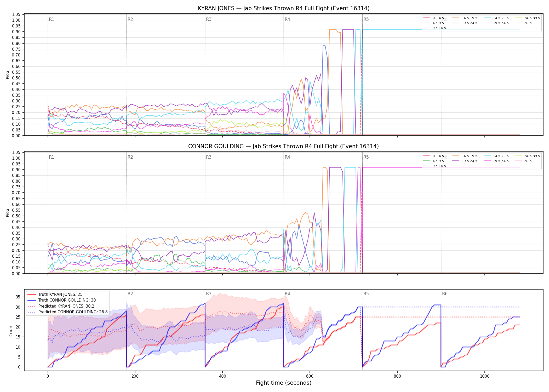This screenshot has width=549, height=392.
Task: Click the 'Predicted CONNOR GOULDING: 26.8' legend entry
Action: [x=67, y=312]
